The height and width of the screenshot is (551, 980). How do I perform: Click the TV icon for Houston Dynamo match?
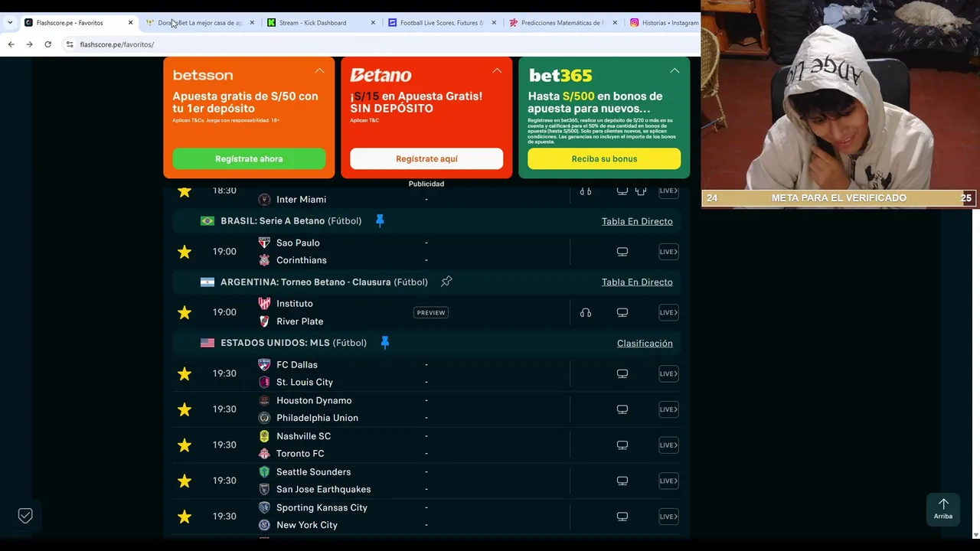[x=622, y=409]
